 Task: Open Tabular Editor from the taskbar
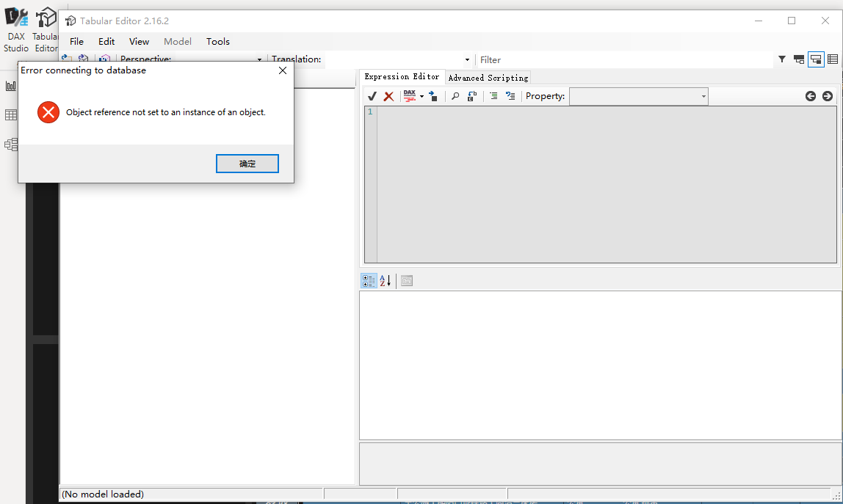(x=46, y=18)
